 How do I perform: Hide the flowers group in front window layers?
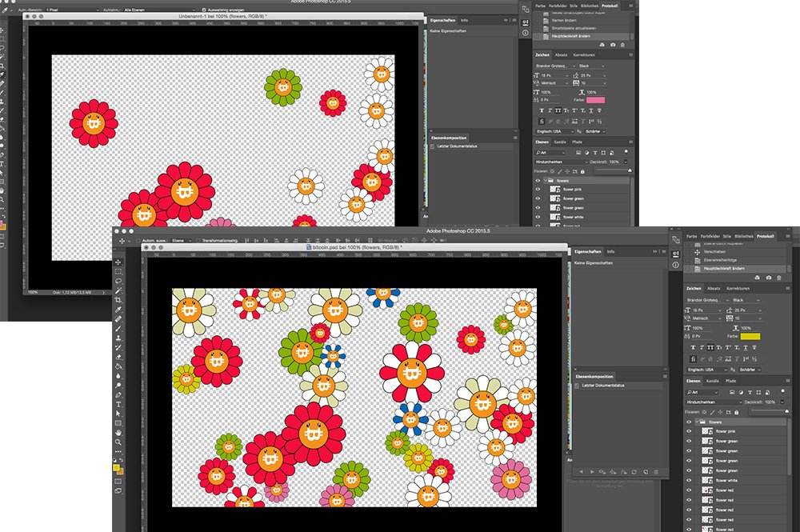[x=689, y=422]
